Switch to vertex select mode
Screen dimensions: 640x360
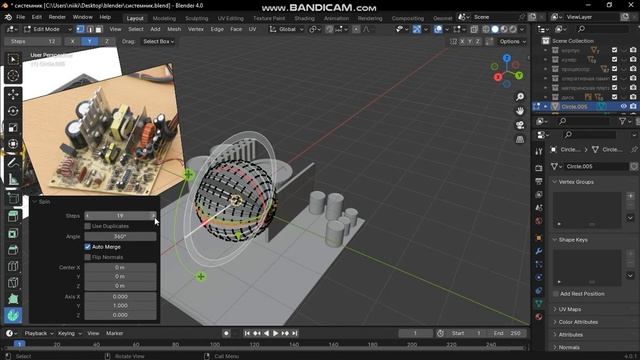pyautogui.click(x=80, y=29)
